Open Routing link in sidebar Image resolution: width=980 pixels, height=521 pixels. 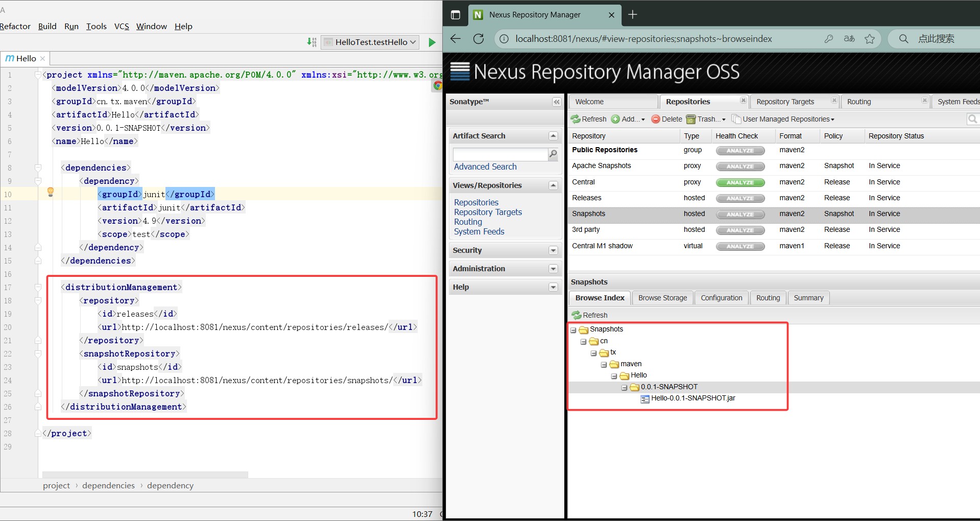click(468, 222)
